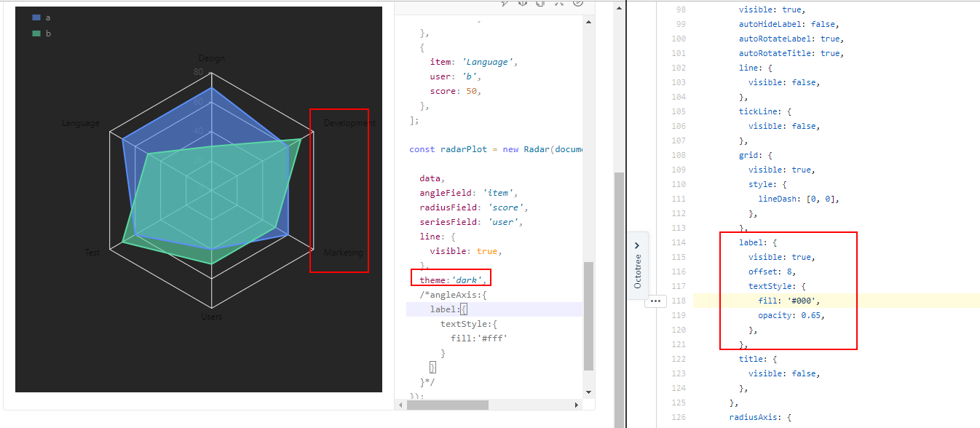
Task: Click line number 126 in GitHub view
Action: (x=678, y=417)
